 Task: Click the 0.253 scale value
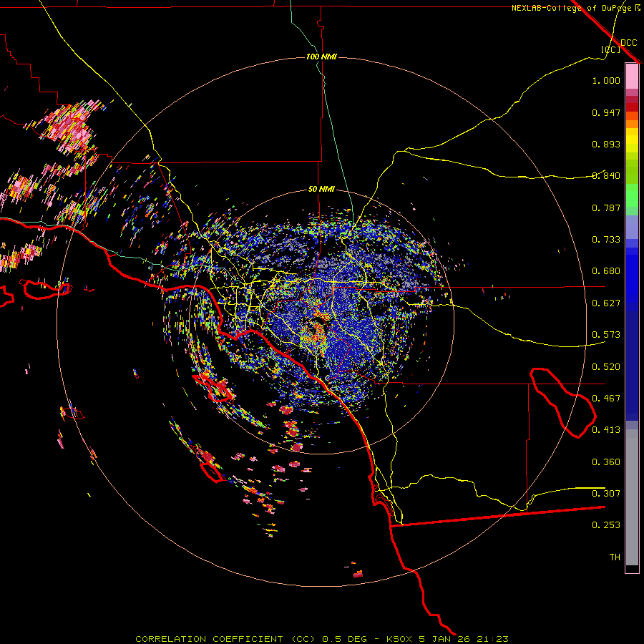click(x=606, y=525)
